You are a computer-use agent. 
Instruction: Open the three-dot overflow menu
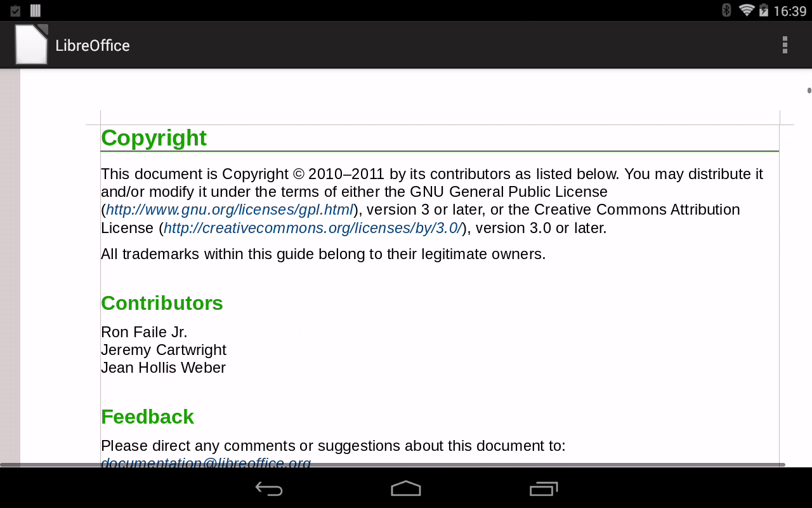(x=785, y=45)
